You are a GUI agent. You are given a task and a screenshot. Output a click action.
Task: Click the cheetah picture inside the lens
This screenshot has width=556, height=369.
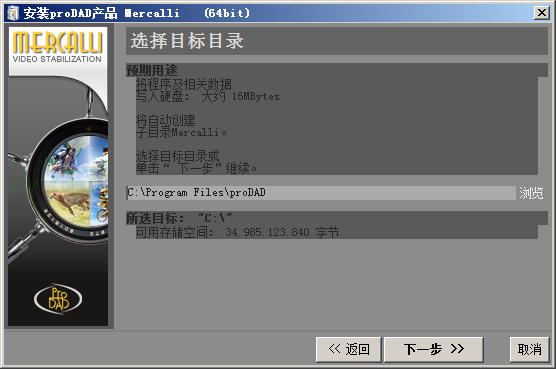click(68, 203)
